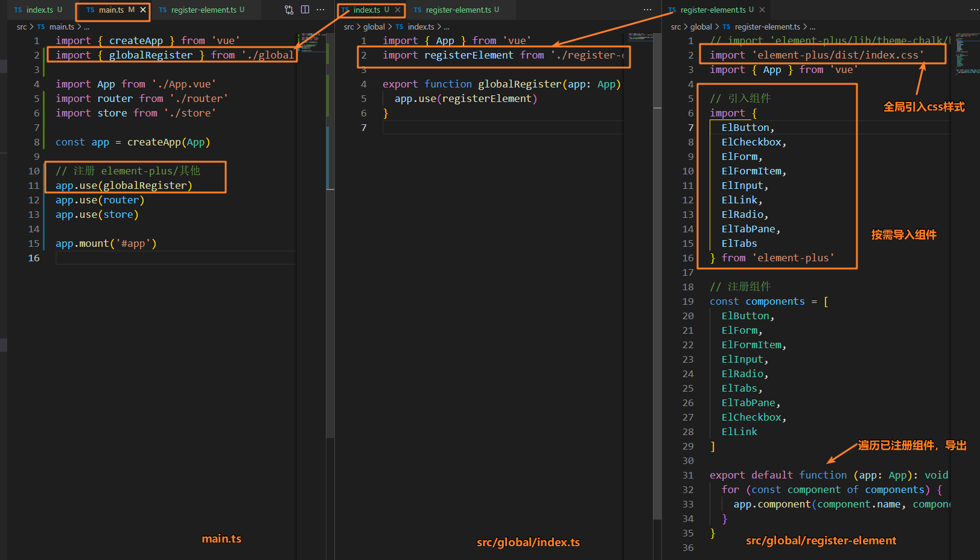Click 'import store from ./store' line
Image resolution: width=980 pixels, height=560 pixels.
pyautogui.click(x=135, y=113)
